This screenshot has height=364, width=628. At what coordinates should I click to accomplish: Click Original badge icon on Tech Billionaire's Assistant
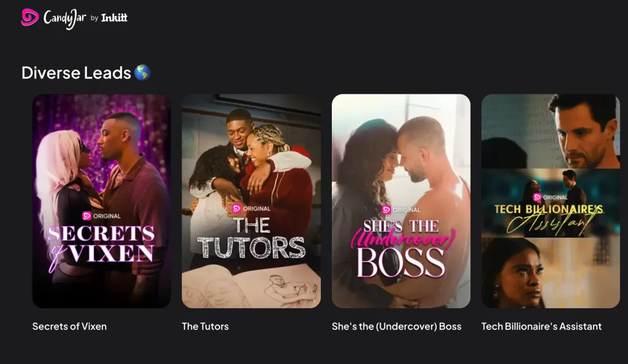pyautogui.click(x=537, y=197)
